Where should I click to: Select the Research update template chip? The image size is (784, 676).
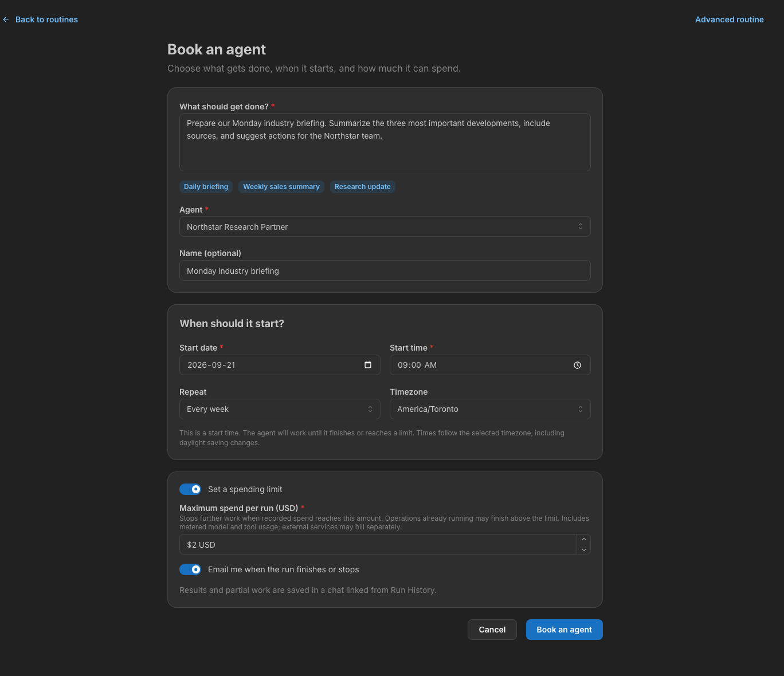coord(363,187)
